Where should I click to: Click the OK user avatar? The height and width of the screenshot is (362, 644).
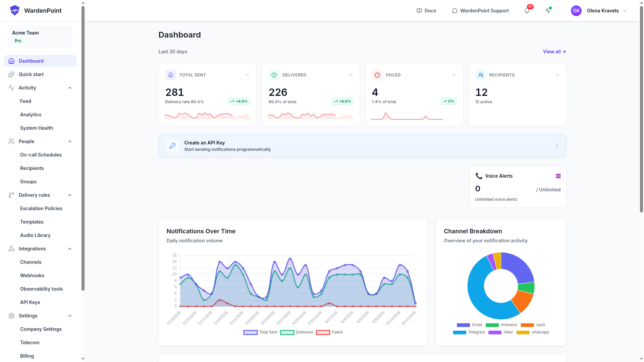coord(576,11)
